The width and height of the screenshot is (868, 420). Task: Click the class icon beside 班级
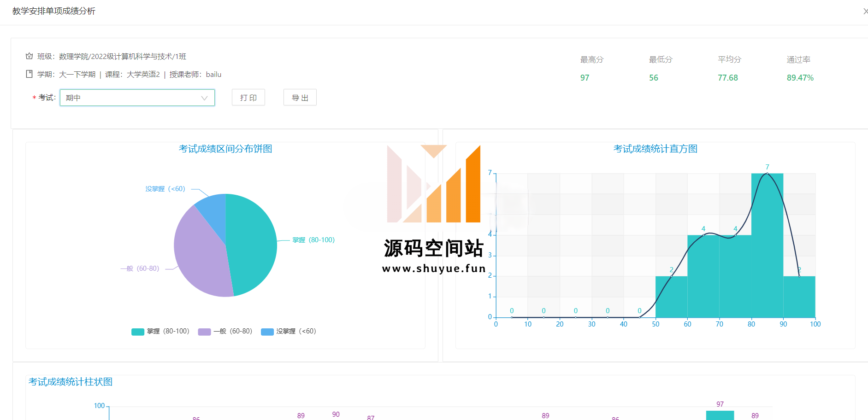[x=29, y=56]
